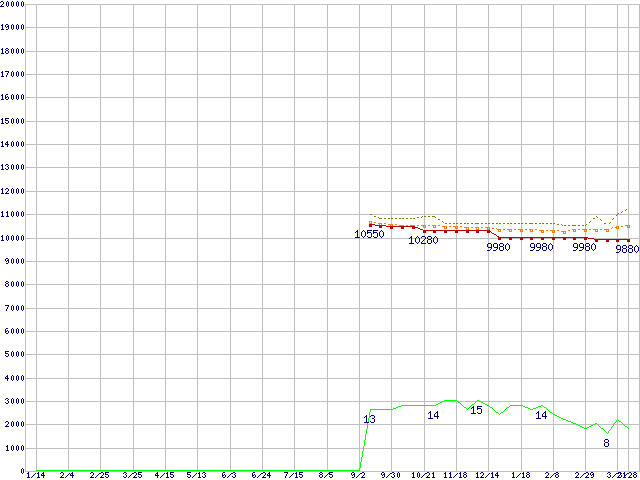Click the 10550 price data label
This screenshot has width=640, height=480.
369,234
